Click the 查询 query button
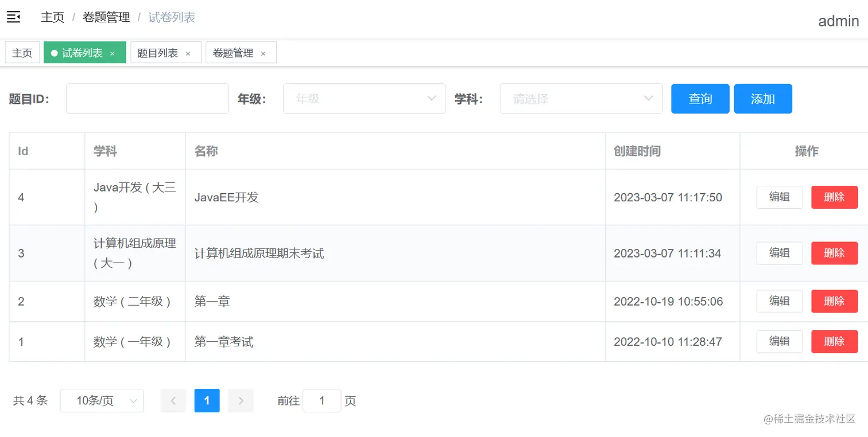The width and height of the screenshot is (868, 437). 700,99
